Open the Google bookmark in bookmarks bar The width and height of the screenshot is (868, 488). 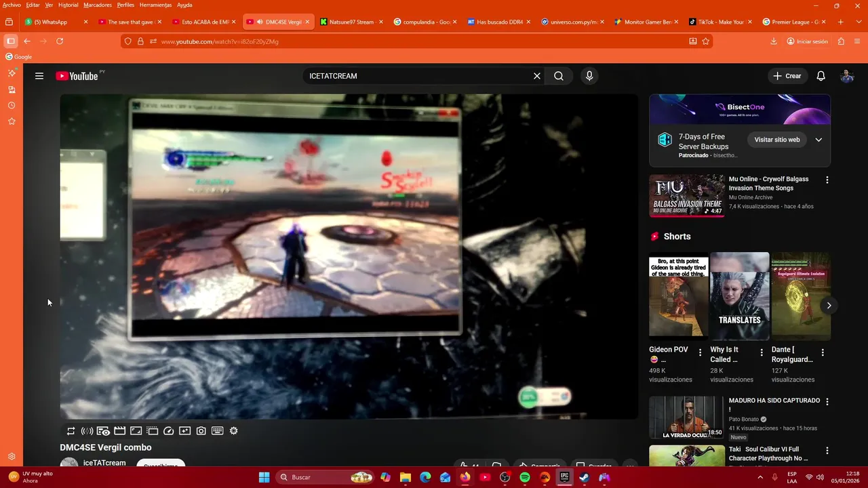[x=19, y=57]
